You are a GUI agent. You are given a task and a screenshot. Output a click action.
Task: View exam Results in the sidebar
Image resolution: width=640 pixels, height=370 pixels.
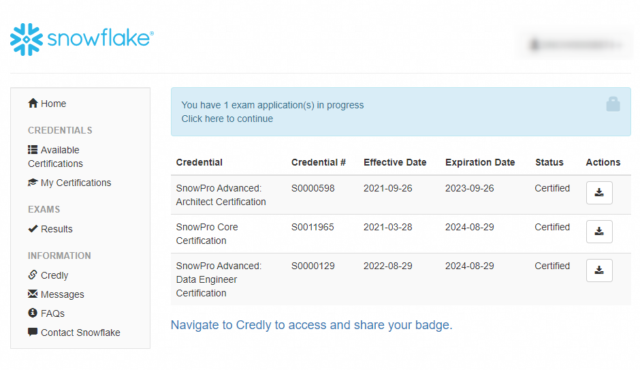50,229
